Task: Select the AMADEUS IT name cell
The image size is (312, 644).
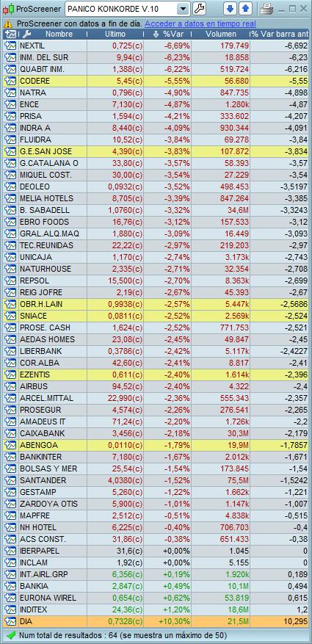Action: click(51, 422)
